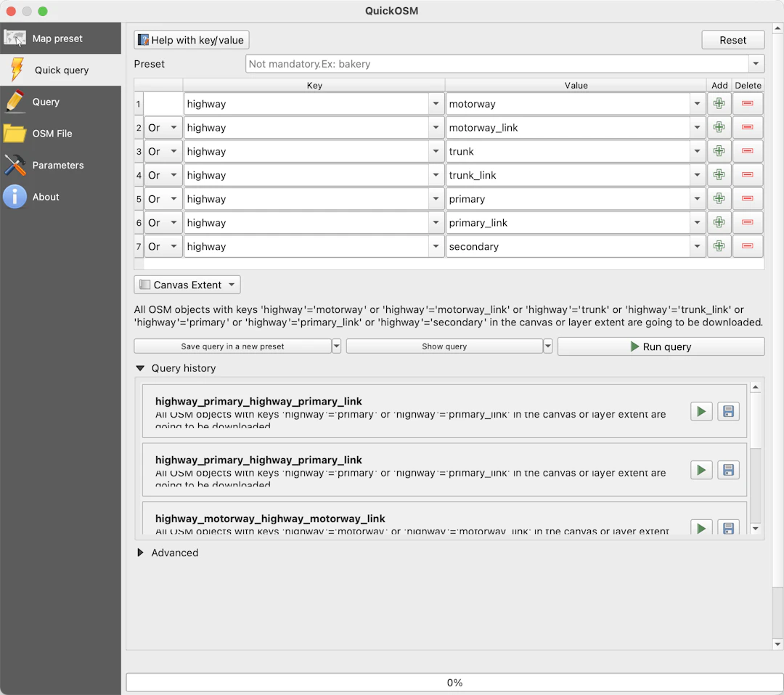Add a row after secondary row

pyautogui.click(x=719, y=246)
